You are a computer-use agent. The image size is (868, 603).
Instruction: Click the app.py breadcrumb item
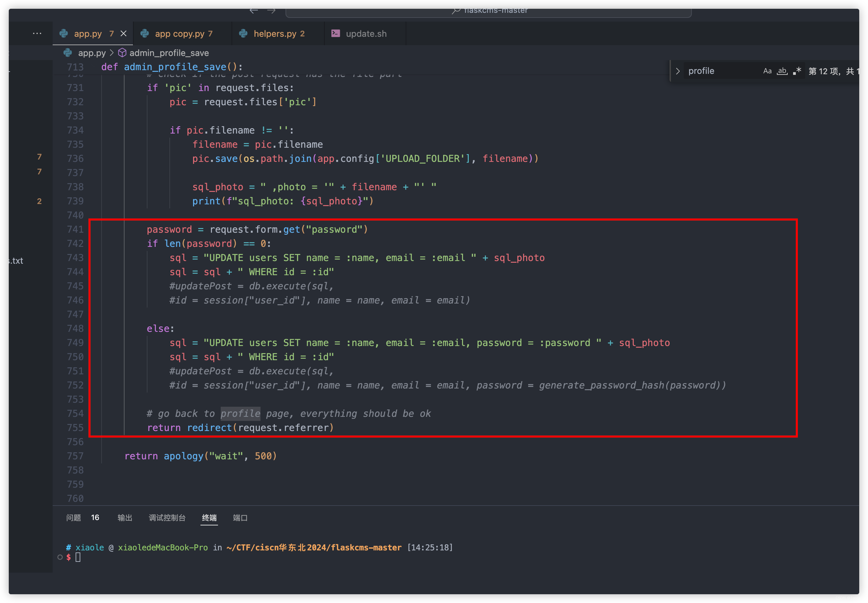(x=91, y=53)
